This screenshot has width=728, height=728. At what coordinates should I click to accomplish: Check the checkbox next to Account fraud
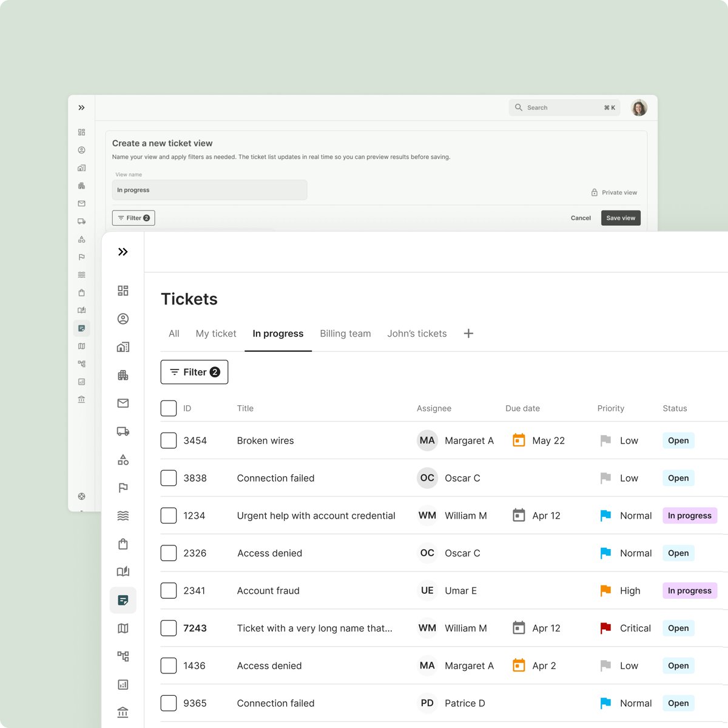[168, 590]
